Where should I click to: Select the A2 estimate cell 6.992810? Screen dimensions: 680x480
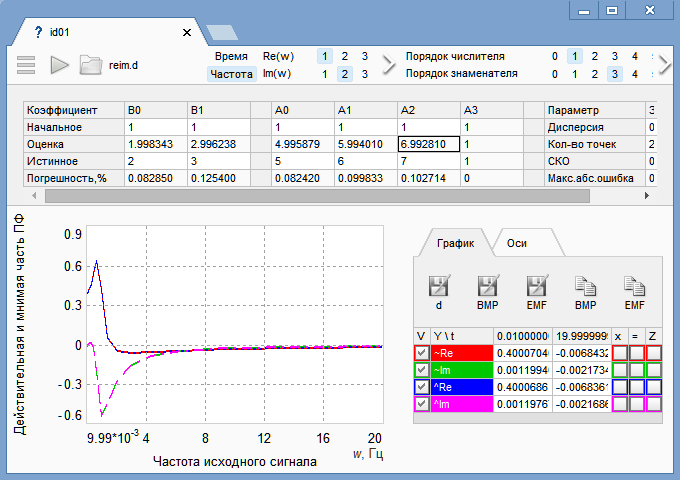point(429,144)
